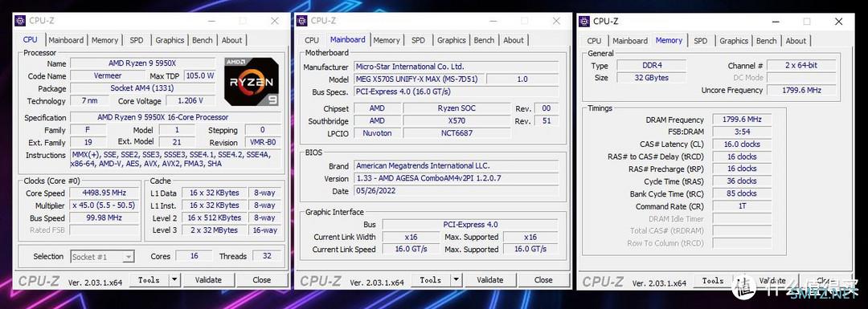Click the AMD Ryzen 9 processor logo

[252, 81]
